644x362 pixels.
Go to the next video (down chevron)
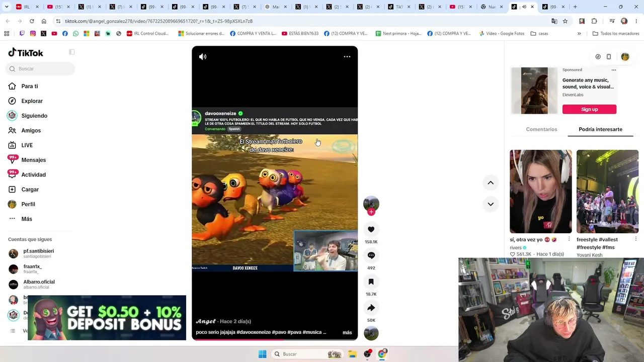[491, 204]
